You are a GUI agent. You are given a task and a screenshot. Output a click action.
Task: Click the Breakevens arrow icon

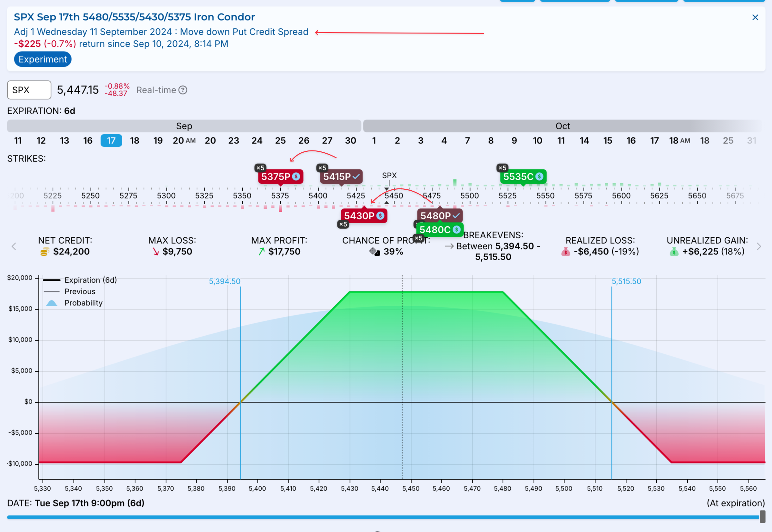click(x=449, y=246)
